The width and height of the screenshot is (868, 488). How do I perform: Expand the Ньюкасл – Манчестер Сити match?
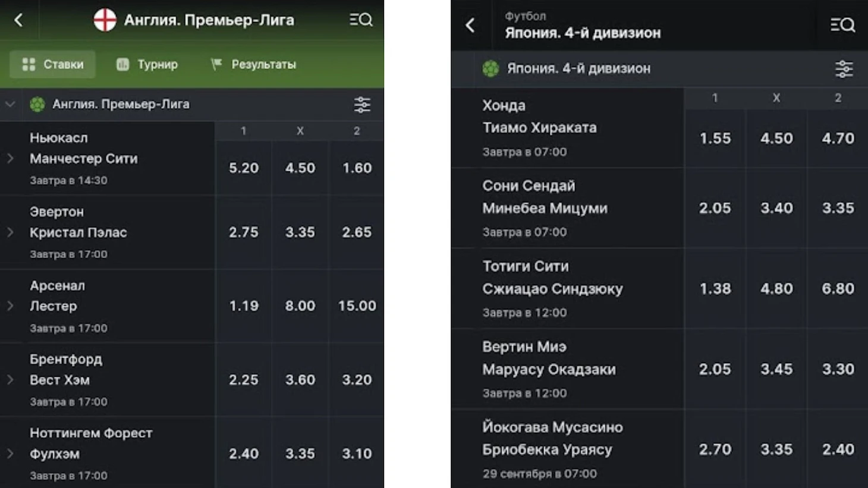[10, 158]
